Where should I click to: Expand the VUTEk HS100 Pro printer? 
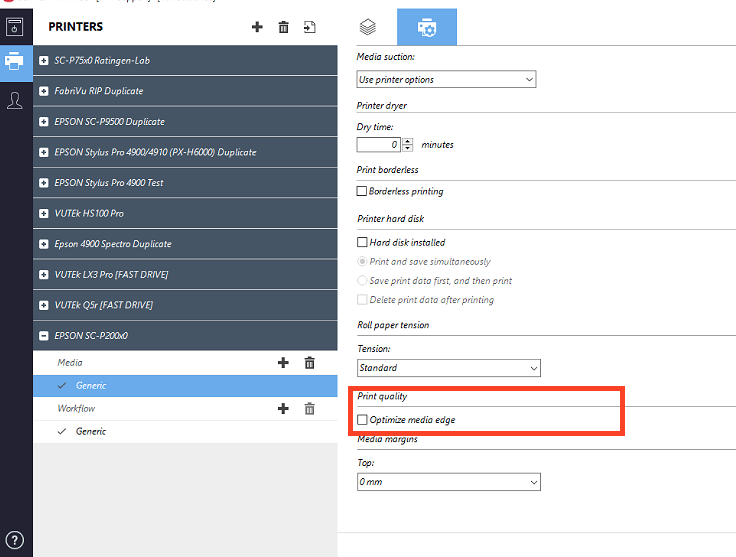[43, 214]
